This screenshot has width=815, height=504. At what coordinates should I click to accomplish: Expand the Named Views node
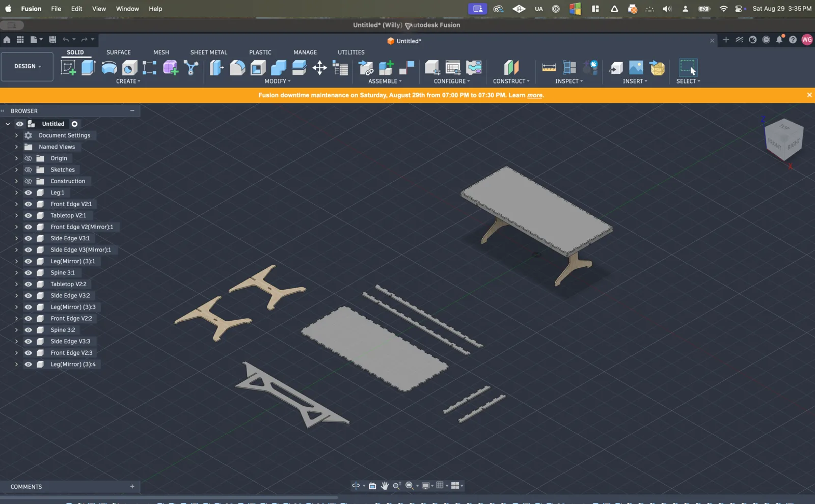pyautogui.click(x=16, y=147)
